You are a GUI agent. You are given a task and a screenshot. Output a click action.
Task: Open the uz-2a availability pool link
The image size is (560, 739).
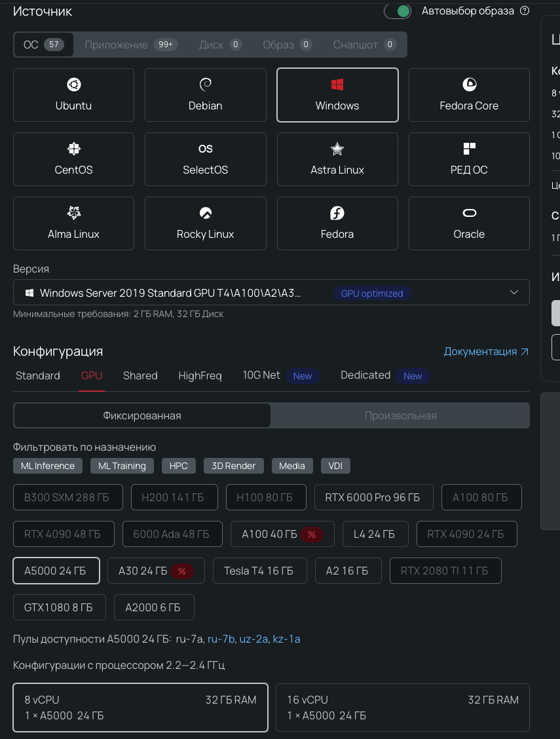coord(253,639)
